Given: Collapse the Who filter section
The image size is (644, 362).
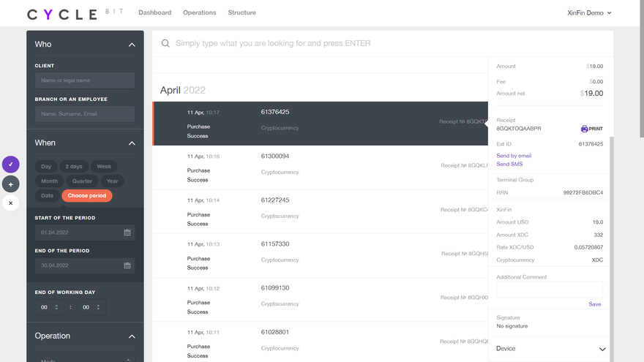Looking at the screenshot, I should (132, 45).
